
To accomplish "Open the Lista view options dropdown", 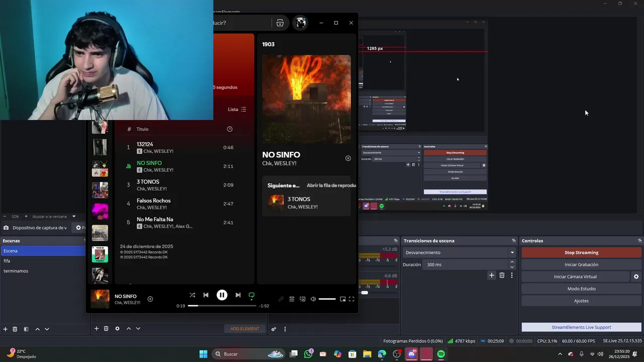I will pyautogui.click(x=237, y=109).
